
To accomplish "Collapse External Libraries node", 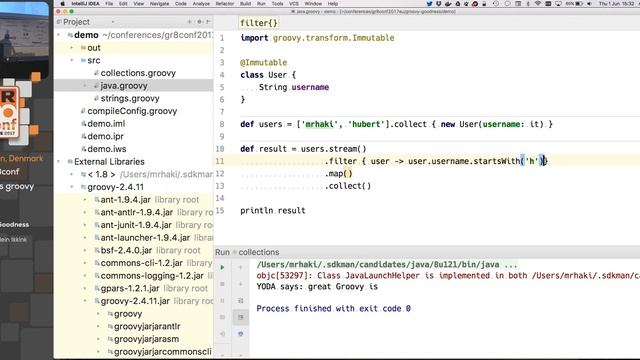I will coord(59,162).
